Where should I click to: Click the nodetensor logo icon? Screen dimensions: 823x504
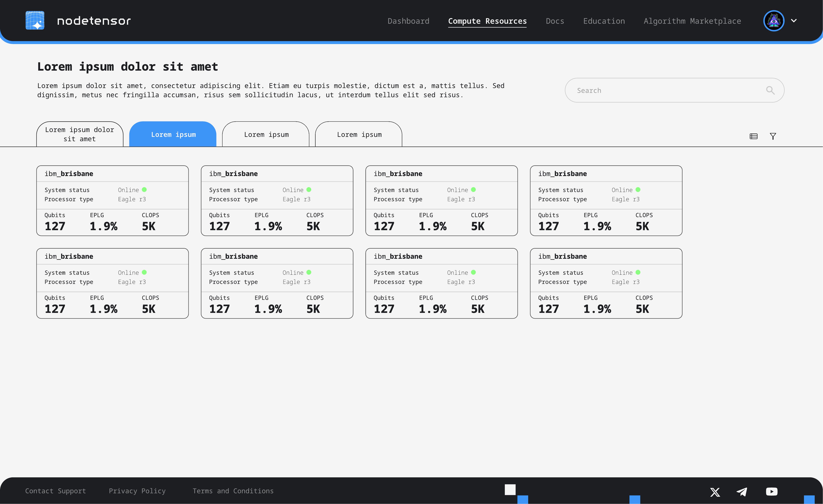(35, 20)
